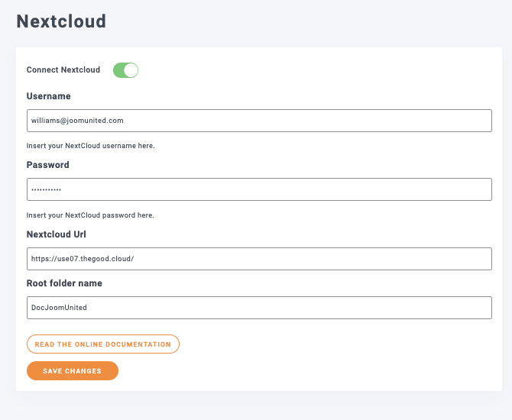The height and width of the screenshot is (420, 512).
Task: Click the https://use07.thegood.cloud/ text
Action: (83, 259)
